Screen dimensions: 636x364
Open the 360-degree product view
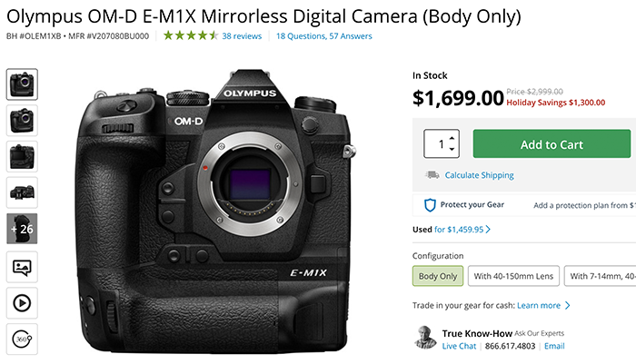[x=22, y=338]
